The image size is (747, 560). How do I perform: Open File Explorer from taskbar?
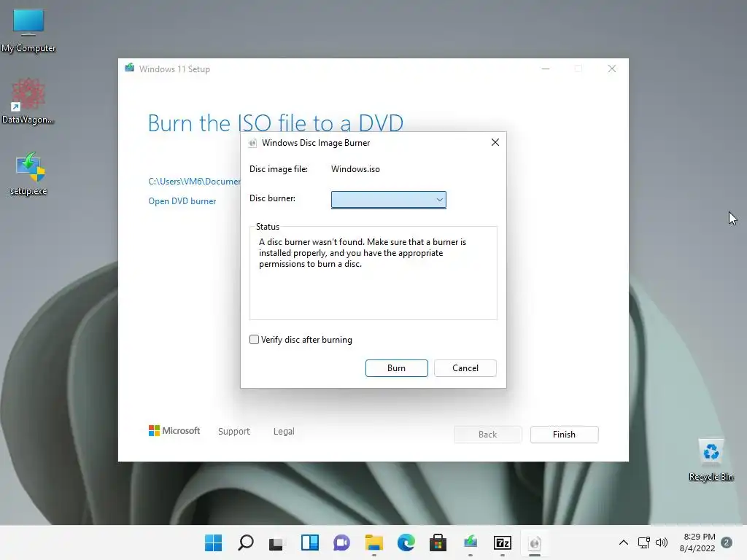(374, 542)
